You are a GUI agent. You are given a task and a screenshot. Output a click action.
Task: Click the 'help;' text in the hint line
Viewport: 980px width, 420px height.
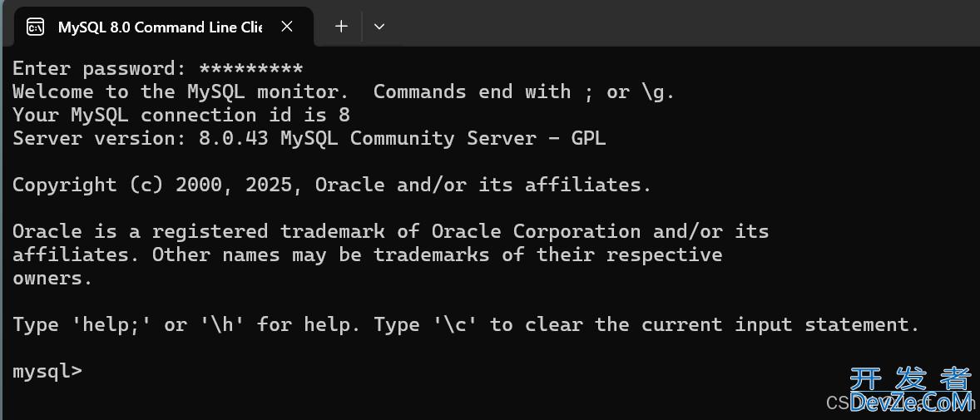(x=116, y=324)
